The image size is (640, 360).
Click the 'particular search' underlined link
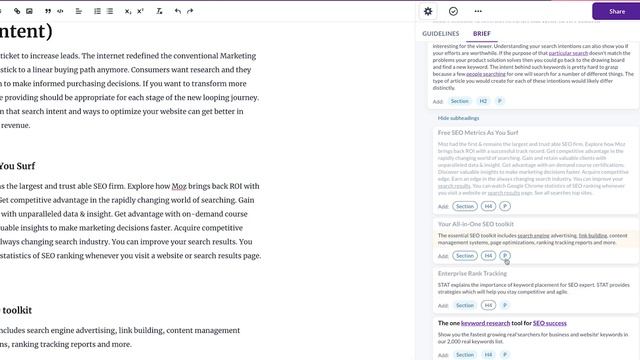click(568, 53)
